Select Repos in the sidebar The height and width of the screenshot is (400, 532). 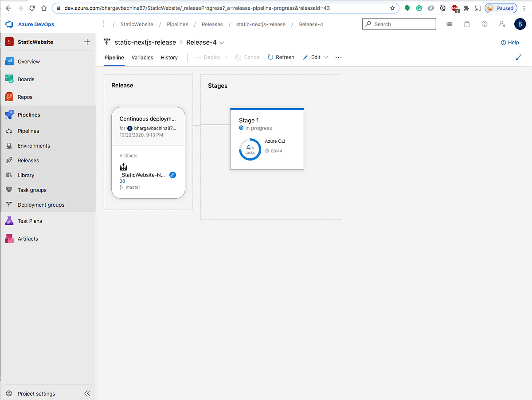click(25, 97)
